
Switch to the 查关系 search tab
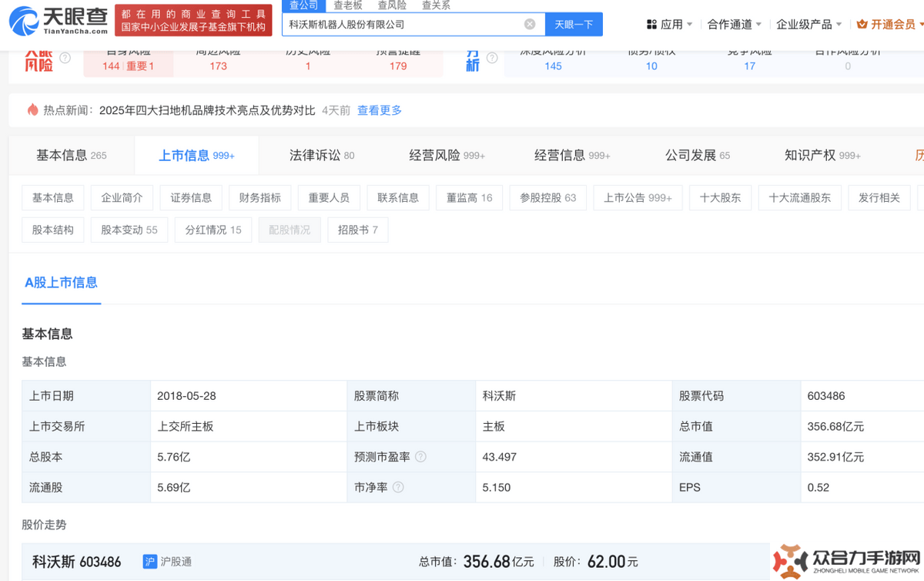[436, 5]
